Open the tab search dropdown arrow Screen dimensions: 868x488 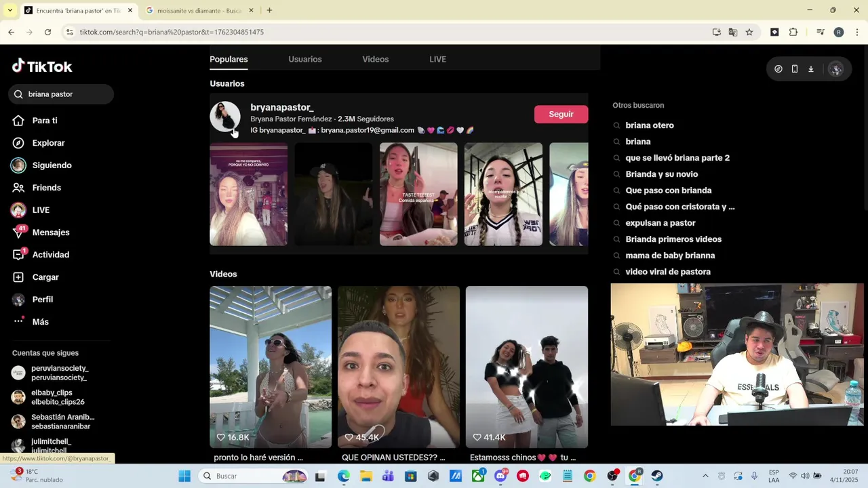pos(9,10)
